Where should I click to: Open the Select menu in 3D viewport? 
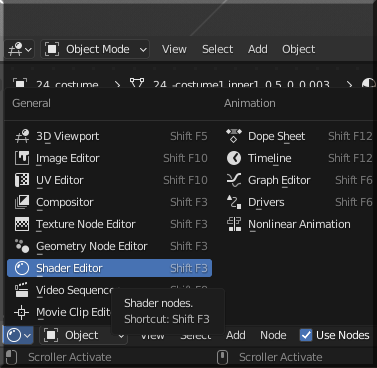(x=217, y=49)
